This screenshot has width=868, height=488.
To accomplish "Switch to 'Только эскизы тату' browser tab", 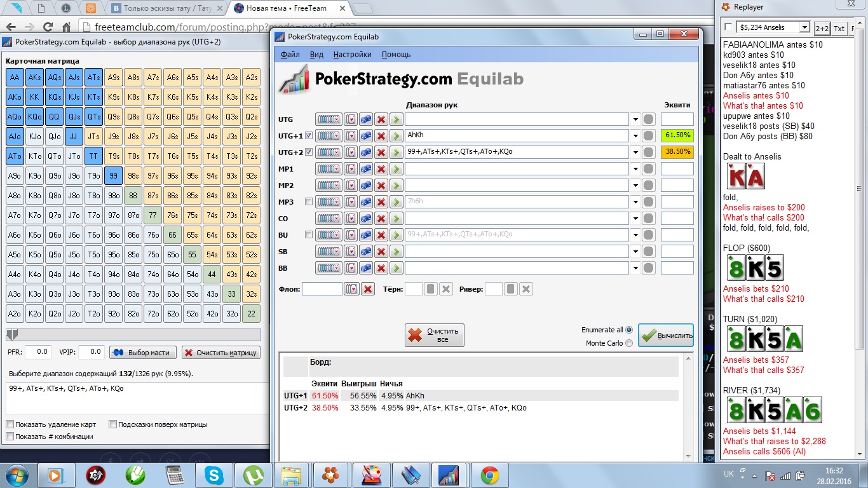I will coord(168,8).
